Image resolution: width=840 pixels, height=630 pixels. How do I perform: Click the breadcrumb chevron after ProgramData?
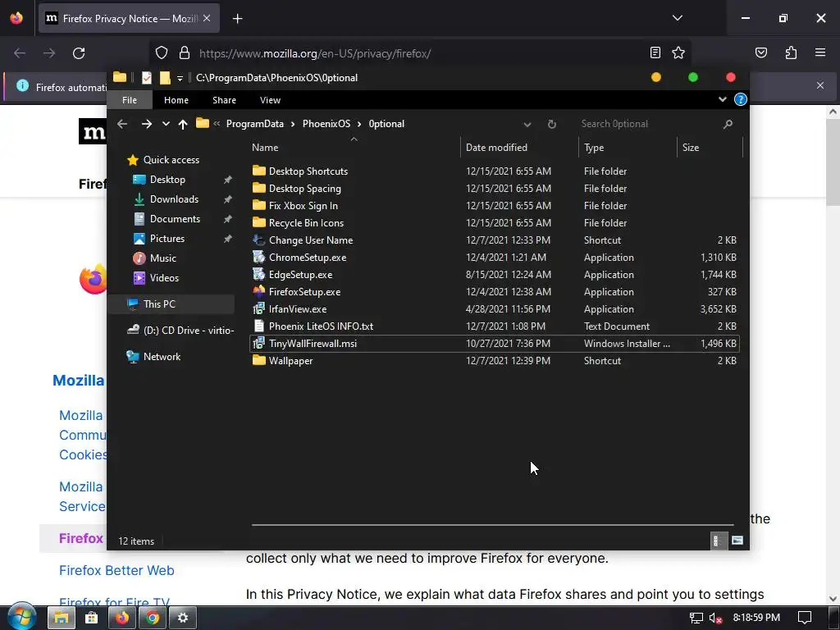point(293,125)
